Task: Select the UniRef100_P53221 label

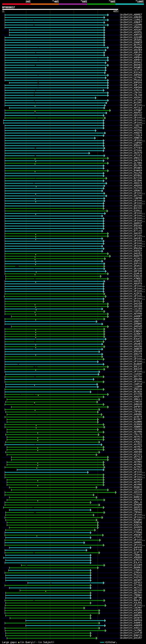Action: pyautogui.click(x=131, y=575)
